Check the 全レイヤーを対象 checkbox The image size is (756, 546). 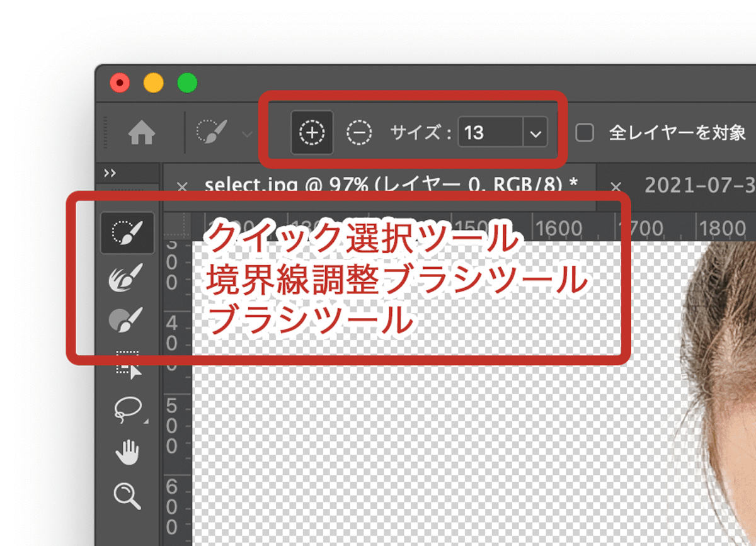pyautogui.click(x=584, y=133)
